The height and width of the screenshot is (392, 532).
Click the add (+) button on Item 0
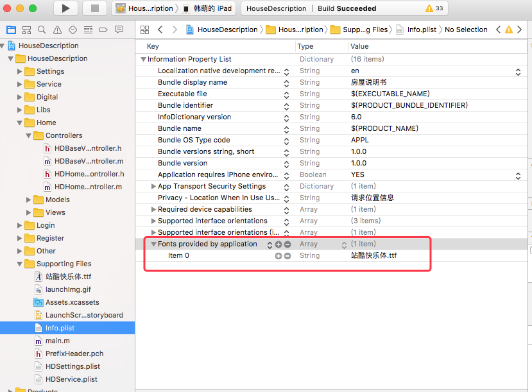[x=279, y=256]
